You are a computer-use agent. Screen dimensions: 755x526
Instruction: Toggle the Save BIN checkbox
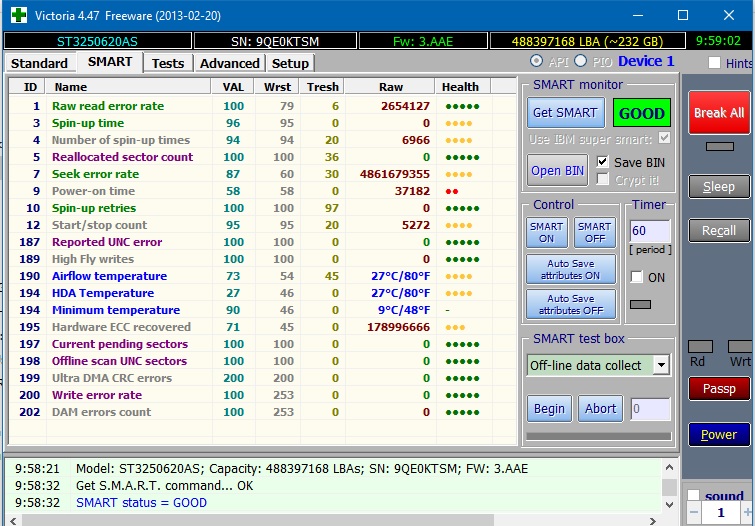click(603, 162)
